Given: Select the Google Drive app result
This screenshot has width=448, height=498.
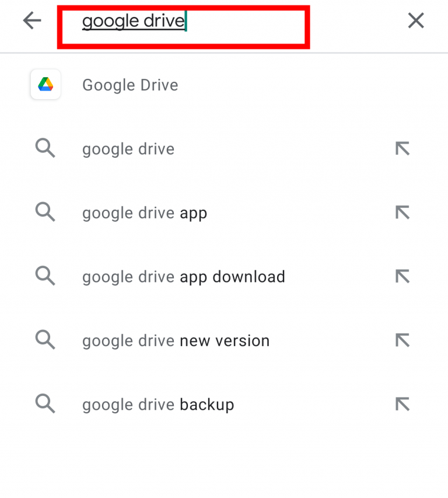Looking at the screenshot, I should (130, 85).
